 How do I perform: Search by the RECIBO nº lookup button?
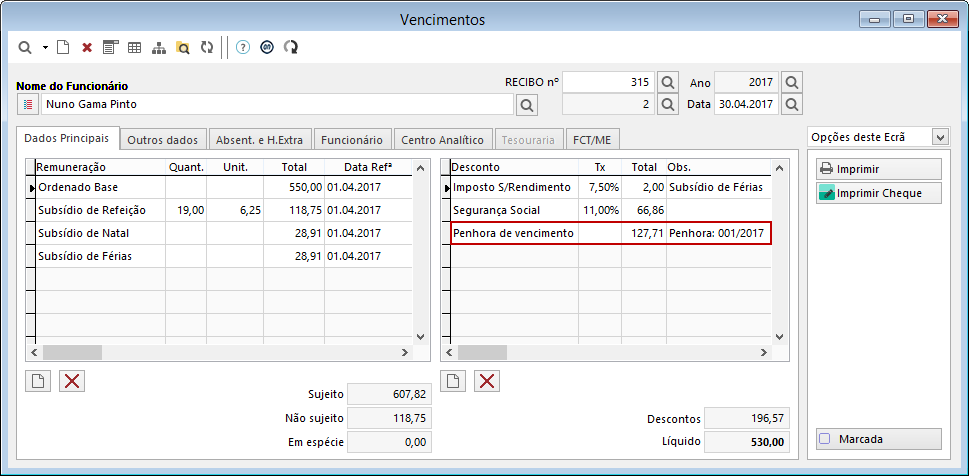(x=668, y=82)
